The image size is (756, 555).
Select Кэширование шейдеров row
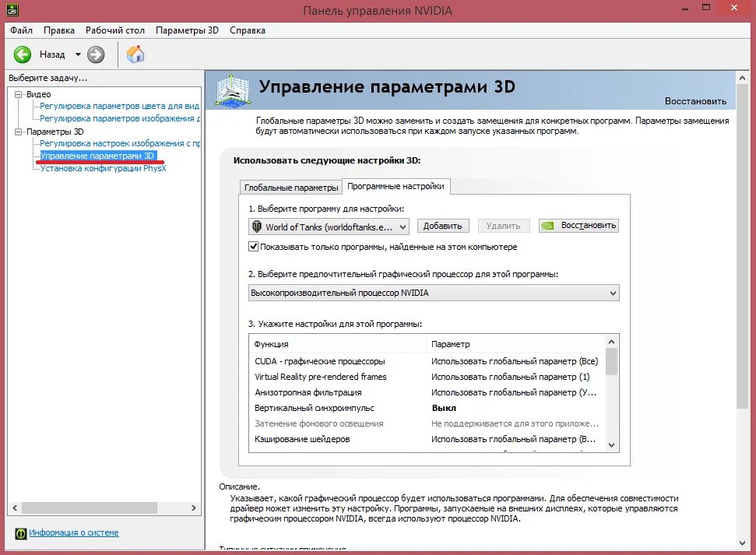(427, 439)
